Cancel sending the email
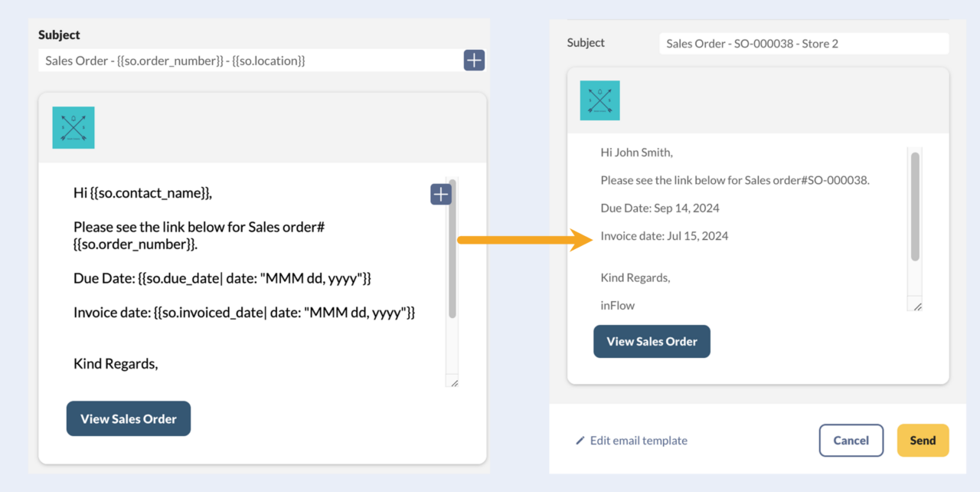Image resolution: width=980 pixels, height=492 pixels. pyautogui.click(x=851, y=441)
